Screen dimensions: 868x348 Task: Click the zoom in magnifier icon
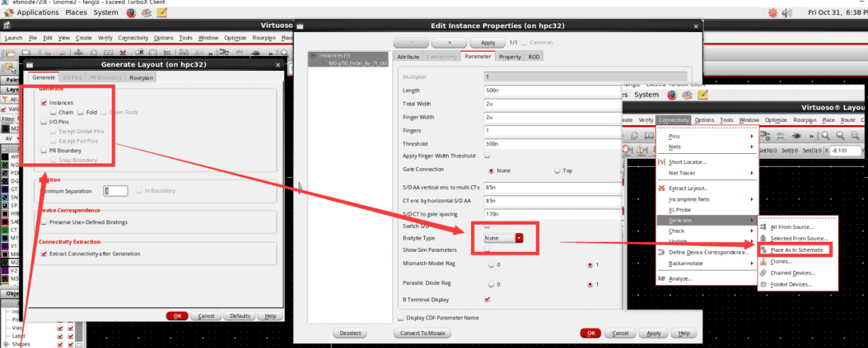pyautogui.click(x=826, y=136)
